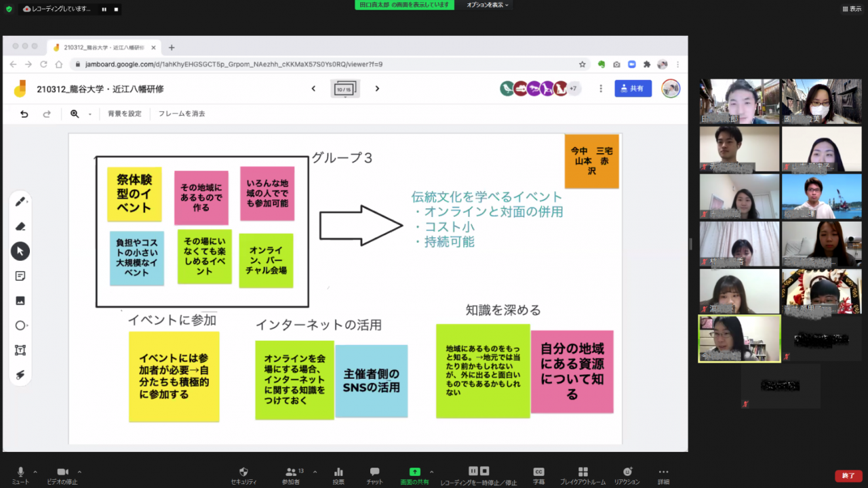Open the Chat panel in Zoom
Screen dimensions: 868x488
pyautogui.click(x=374, y=473)
